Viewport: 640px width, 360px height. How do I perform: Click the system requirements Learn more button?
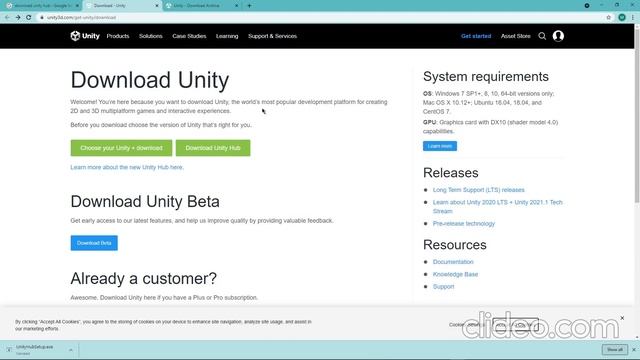[x=440, y=146]
